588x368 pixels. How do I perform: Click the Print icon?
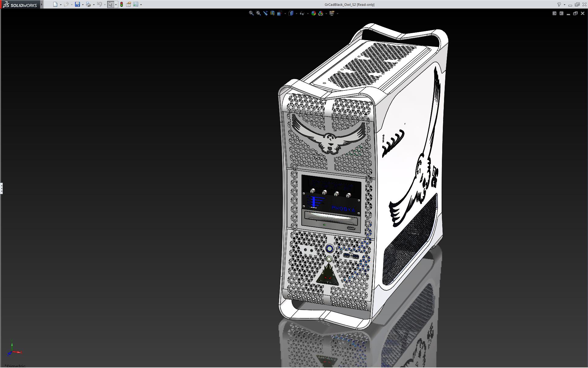(x=88, y=4)
